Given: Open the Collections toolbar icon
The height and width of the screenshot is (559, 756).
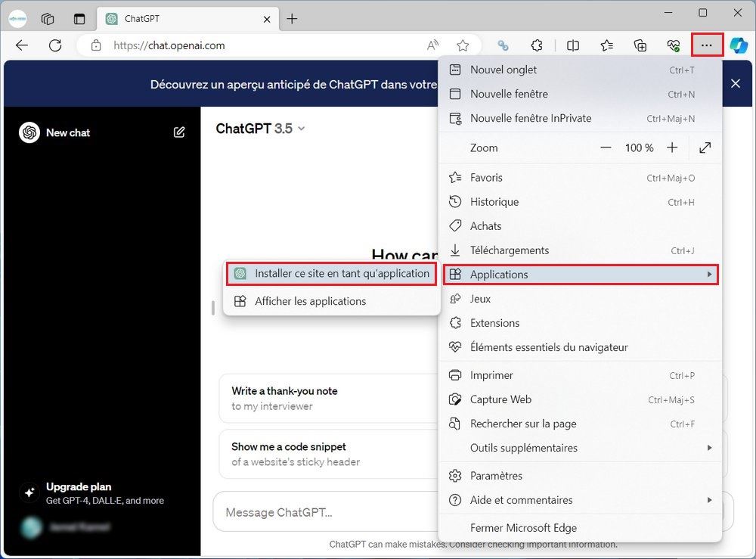Looking at the screenshot, I should [x=640, y=45].
